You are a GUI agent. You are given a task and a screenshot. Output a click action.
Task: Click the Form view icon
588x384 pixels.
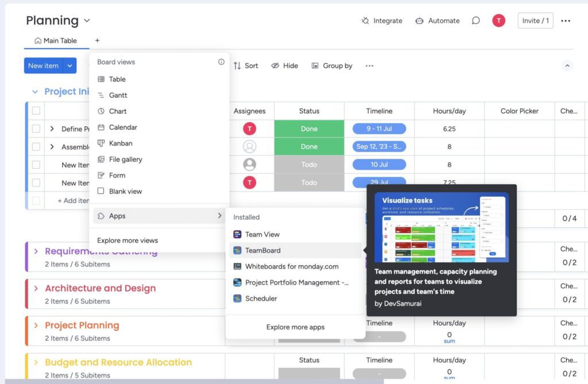point(102,175)
